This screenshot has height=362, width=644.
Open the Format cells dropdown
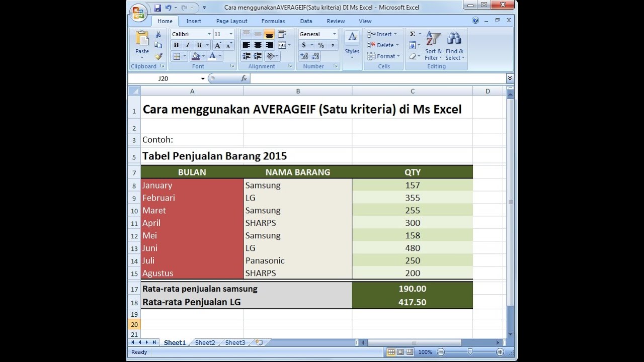pos(383,56)
